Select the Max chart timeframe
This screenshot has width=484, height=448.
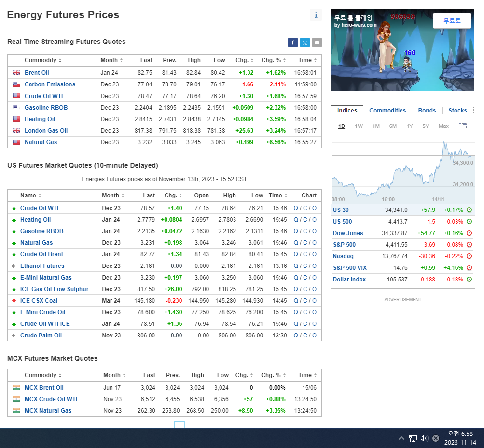(x=443, y=126)
